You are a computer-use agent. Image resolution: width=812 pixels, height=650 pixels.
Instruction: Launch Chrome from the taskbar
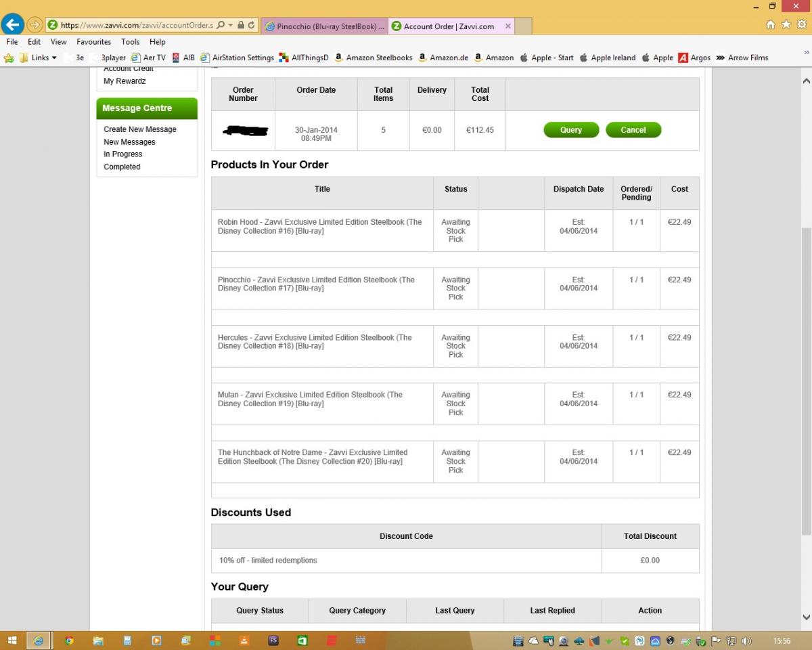[68, 641]
